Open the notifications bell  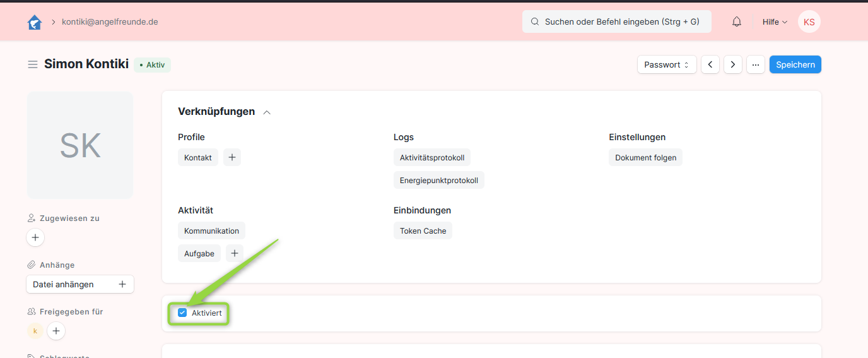736,21
